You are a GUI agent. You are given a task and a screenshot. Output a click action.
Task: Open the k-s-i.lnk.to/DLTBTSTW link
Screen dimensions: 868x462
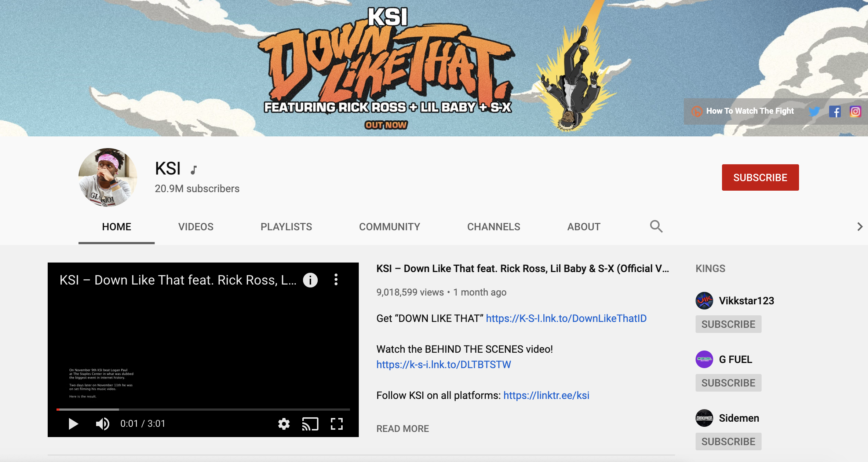(444, 364)
